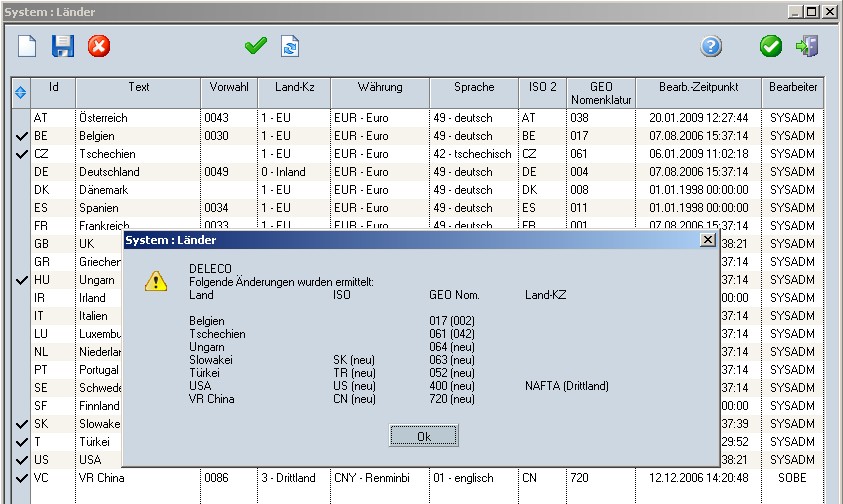The image size is (843, 504).
Task: Close the System : Länder message dialog
Action: pos(707,240)
